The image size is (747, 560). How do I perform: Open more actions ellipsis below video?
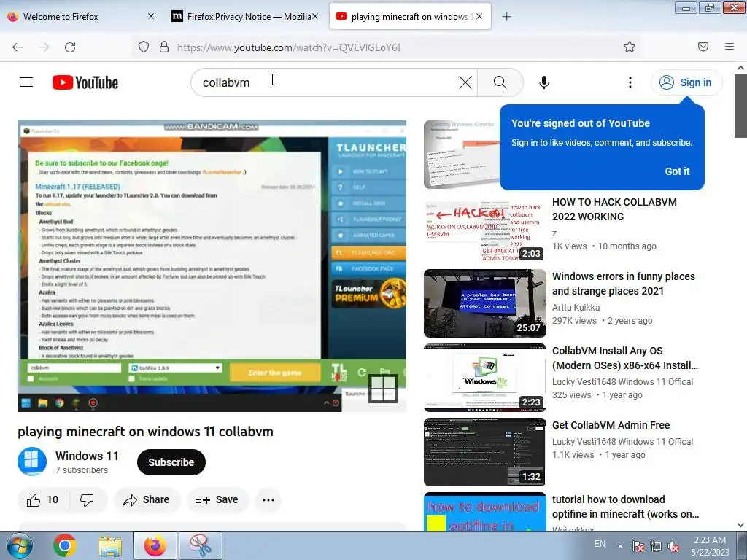tap(268, 500)
